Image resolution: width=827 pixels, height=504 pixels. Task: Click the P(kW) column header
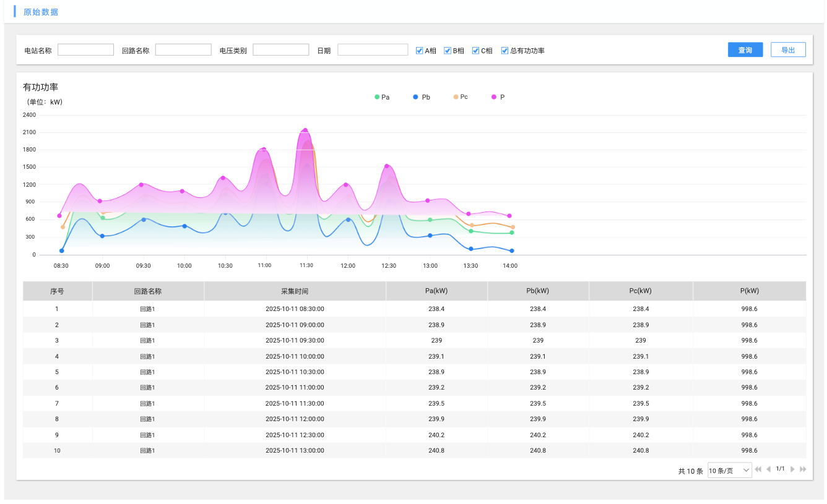coord(750,291)
